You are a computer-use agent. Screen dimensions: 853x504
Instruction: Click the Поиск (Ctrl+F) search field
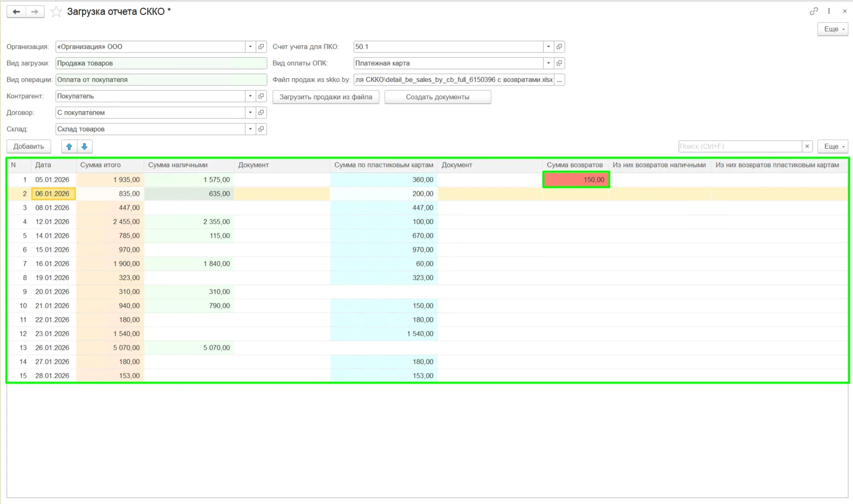(x=740, y=146)
